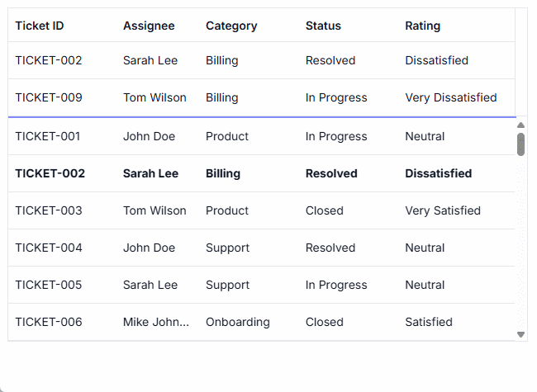The image size is (537, 392).
Task: Click the Assignee column header
Action: [x=149, y=26]
